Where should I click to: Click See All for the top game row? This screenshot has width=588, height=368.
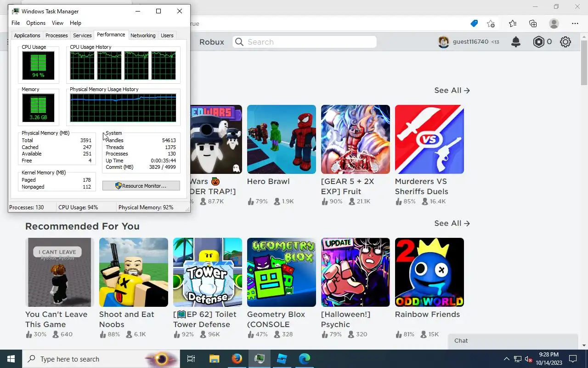click(x=452, y=91)
